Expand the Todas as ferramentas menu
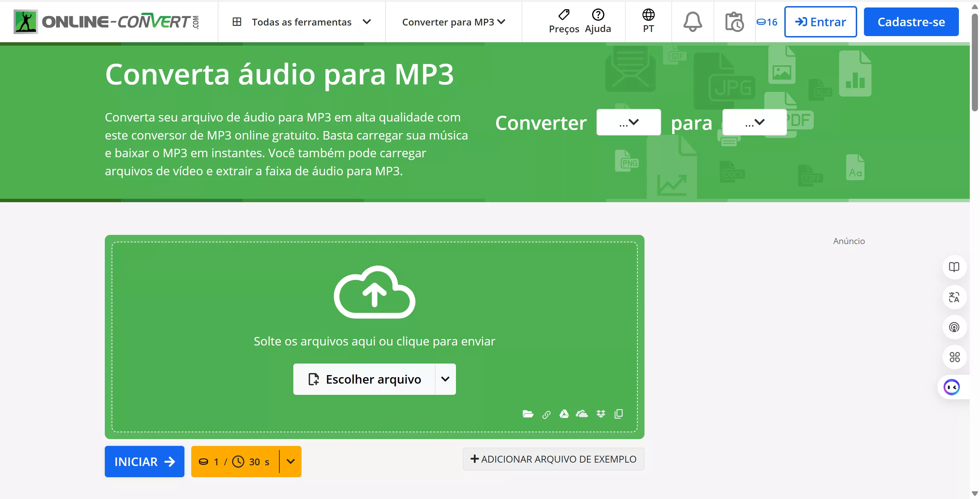This screenshot has height=499, width=980. [x=303, y=22]
